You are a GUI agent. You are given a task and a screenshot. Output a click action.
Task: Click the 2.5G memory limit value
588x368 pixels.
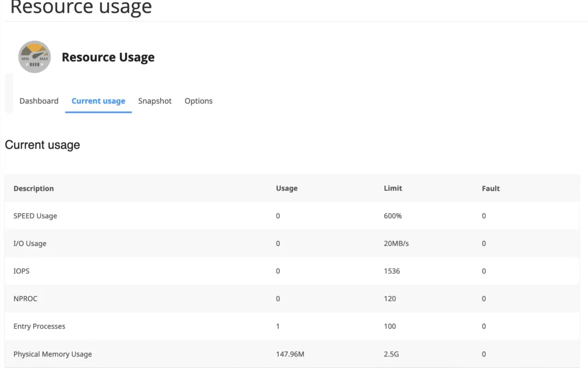tap(390, 354)
